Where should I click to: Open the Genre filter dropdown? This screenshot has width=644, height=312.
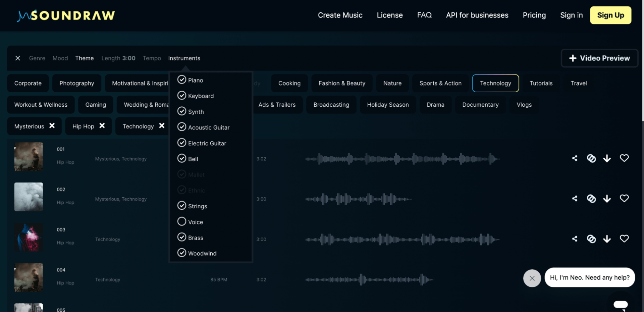[x=37, y=58]
